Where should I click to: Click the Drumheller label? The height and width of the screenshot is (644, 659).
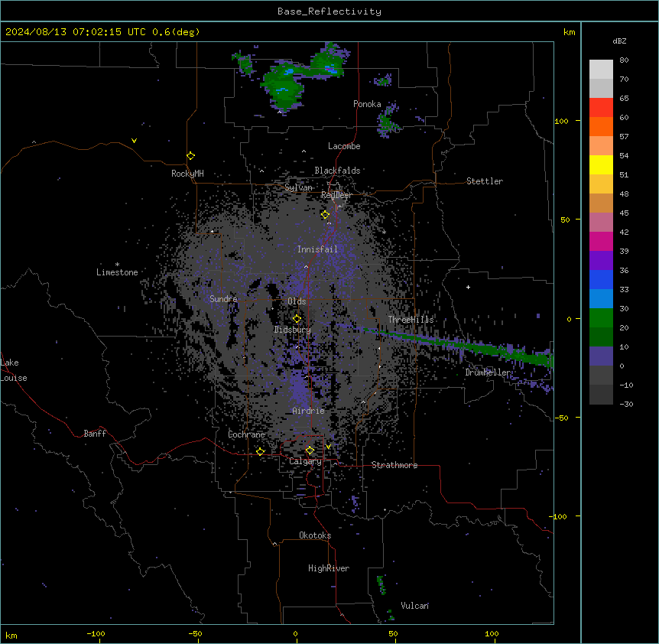point(488,372)
